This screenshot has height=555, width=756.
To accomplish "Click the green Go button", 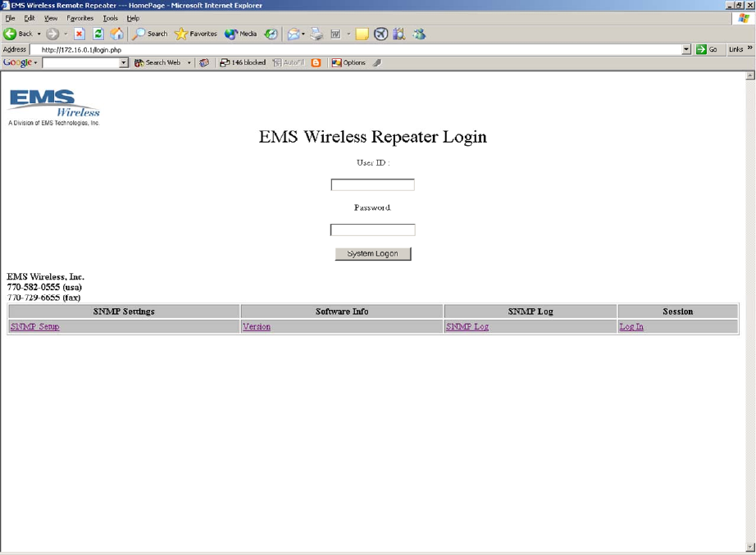I will pos(707,49).
